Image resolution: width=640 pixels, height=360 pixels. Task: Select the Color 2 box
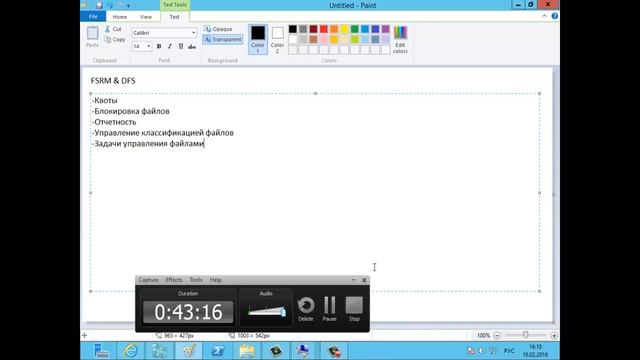(278, 39)
